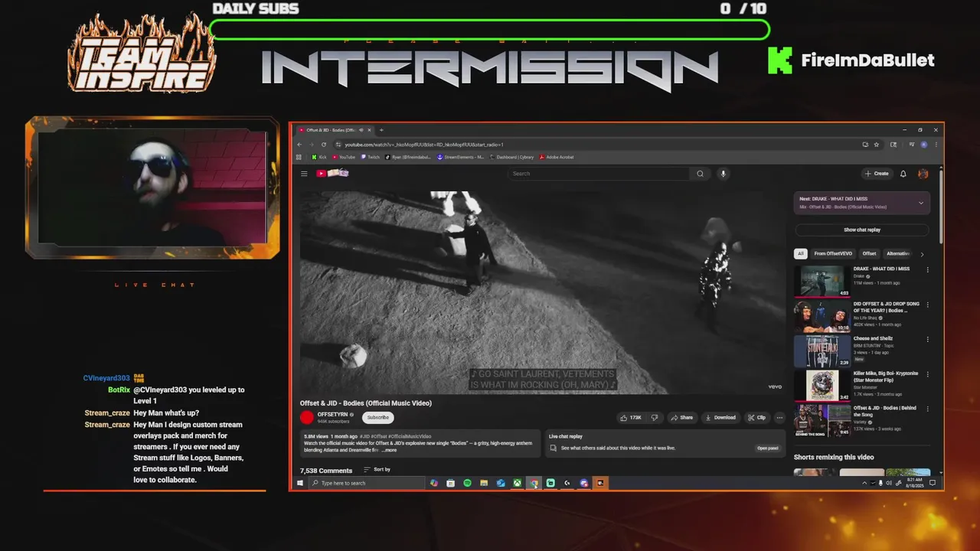Open options menu for Cheese and Shellz video
Image resolution: width=980 pixels, height=551 pixels.
click(928, 339)
